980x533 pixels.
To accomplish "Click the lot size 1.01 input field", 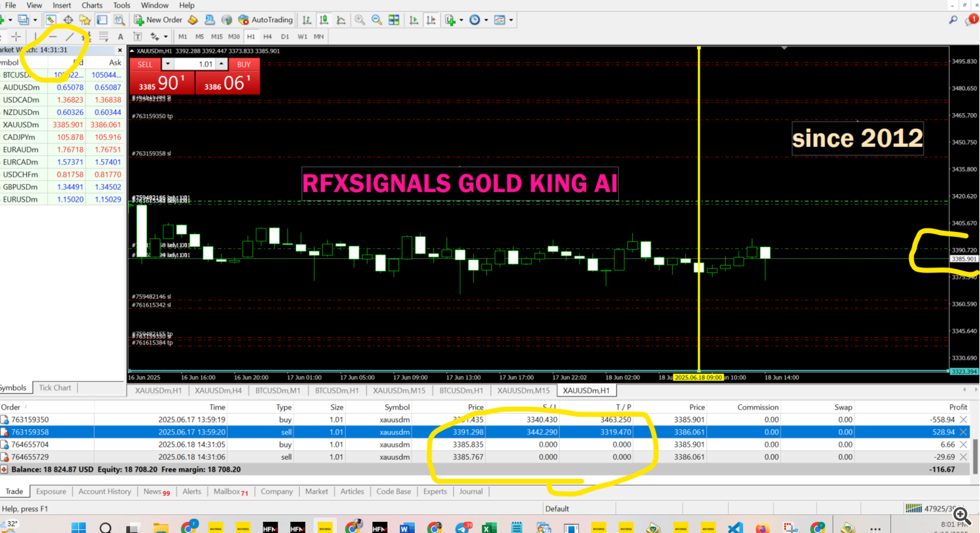I will point(195,64).
